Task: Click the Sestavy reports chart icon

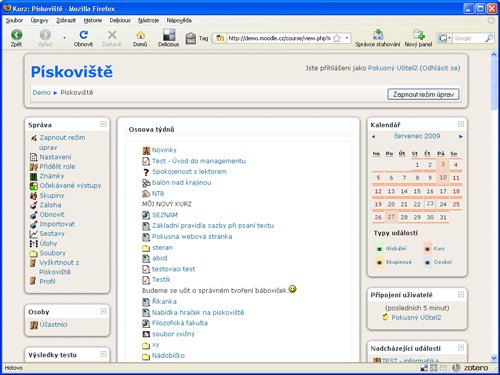Action: pyautogui.click(x=33, y=234)
